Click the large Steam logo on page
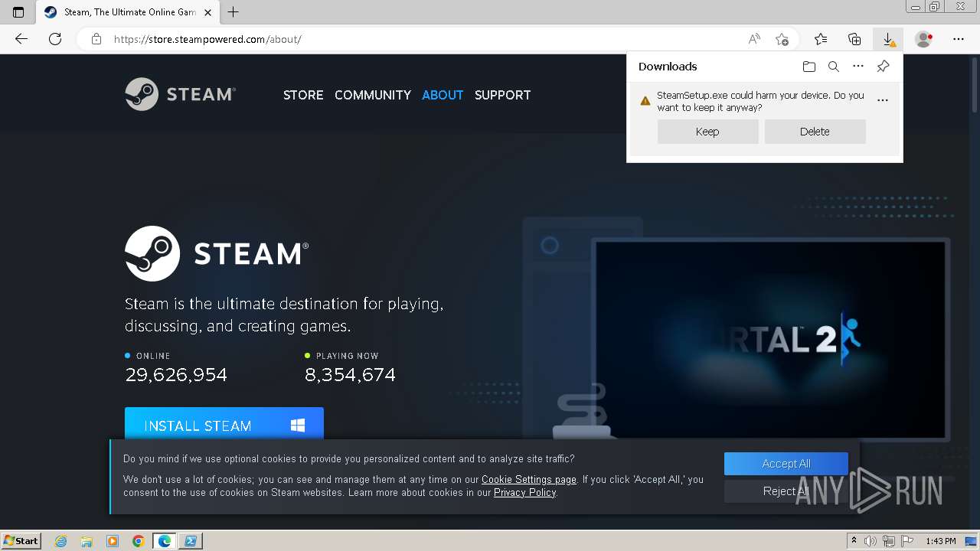 [217, 253]
